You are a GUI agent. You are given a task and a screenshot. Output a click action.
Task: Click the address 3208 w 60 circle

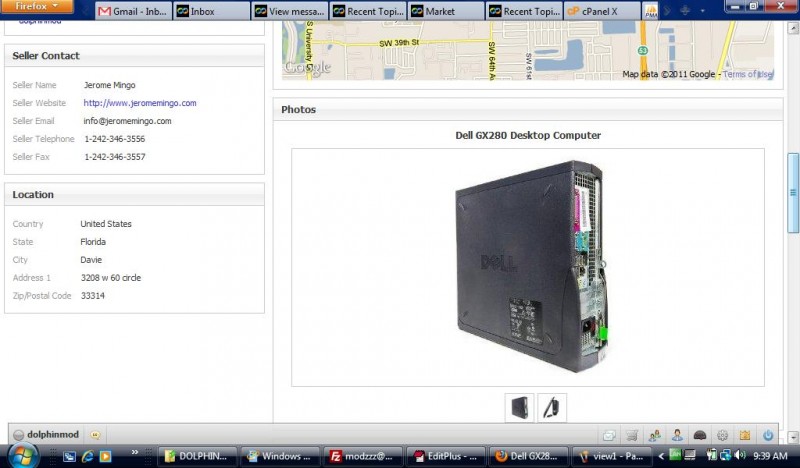pos(111,278)
